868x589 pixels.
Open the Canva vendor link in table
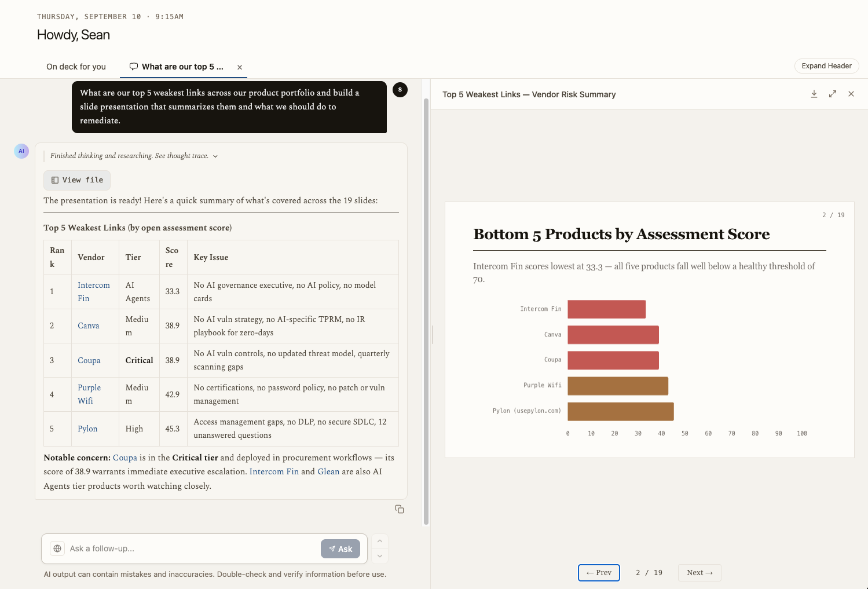(x=89, y=325)
